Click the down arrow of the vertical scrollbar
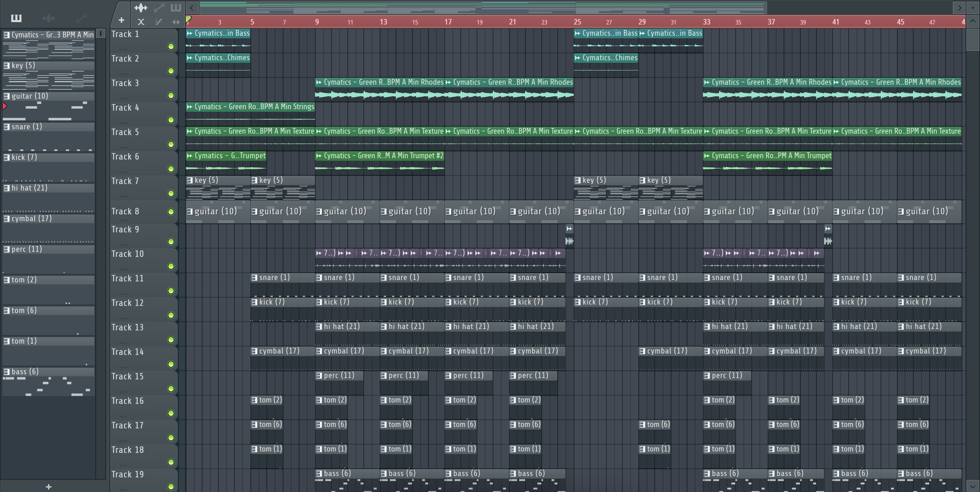 tap(973, 486)
